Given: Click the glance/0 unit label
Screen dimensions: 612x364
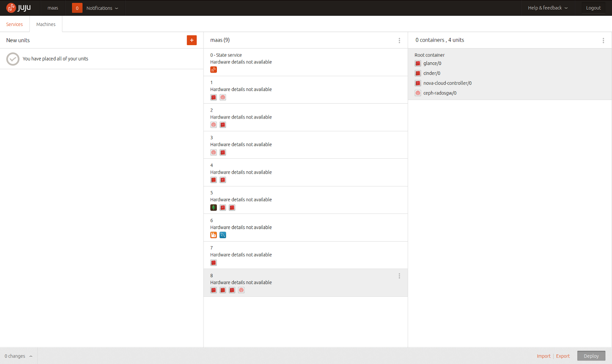Looking at the screenshot, I should point(432,63).
